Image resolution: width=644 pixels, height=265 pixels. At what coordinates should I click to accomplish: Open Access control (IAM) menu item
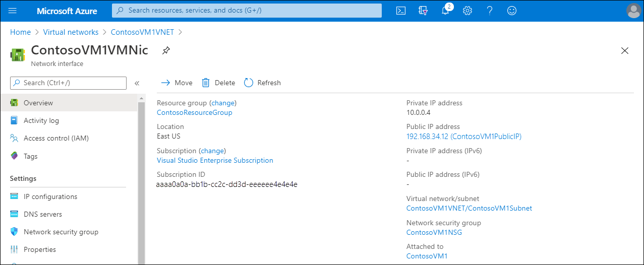(x=69, y=138)
